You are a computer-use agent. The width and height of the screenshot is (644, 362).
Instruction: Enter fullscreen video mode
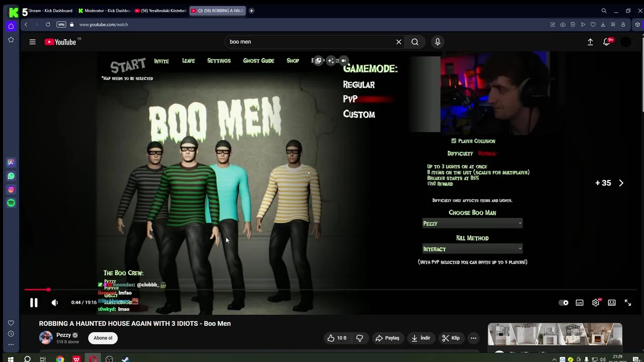[x=628, y=303]
